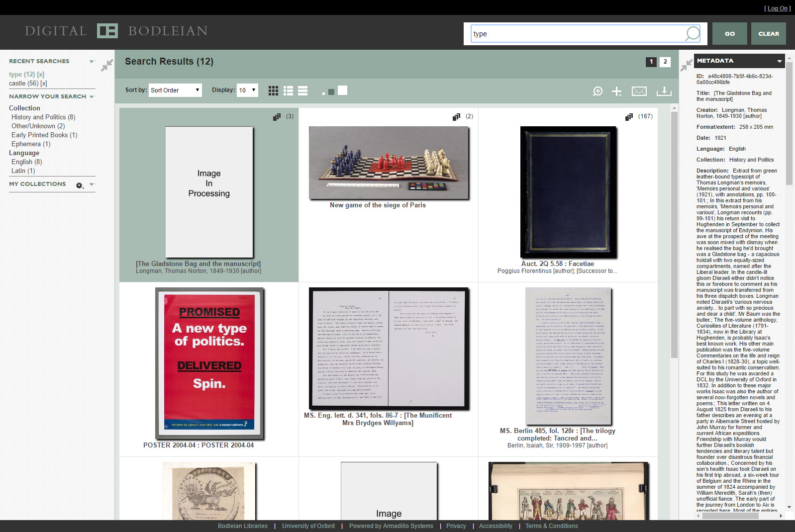The height and width of the screenshot is (532, 795).
Task: Click the GO search button
Action: pyautogui.click(x=730, y=34)
